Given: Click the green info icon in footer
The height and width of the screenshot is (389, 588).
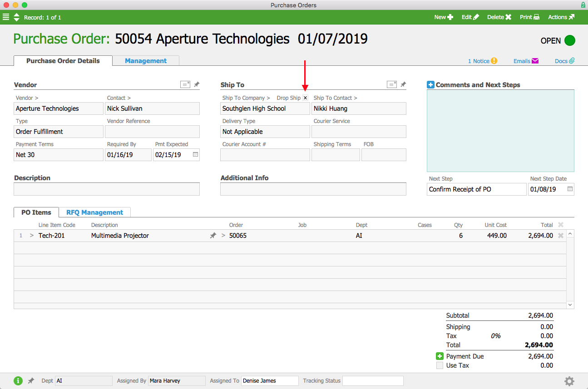Looking at the screenshot, I should click(18, 381).
